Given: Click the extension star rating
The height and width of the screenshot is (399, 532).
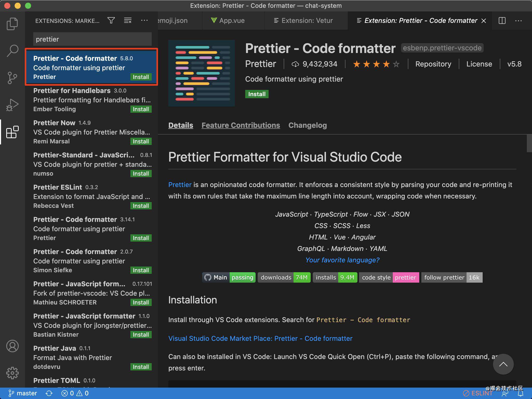Looking at the screenshot, I should [x=376, y=64].
